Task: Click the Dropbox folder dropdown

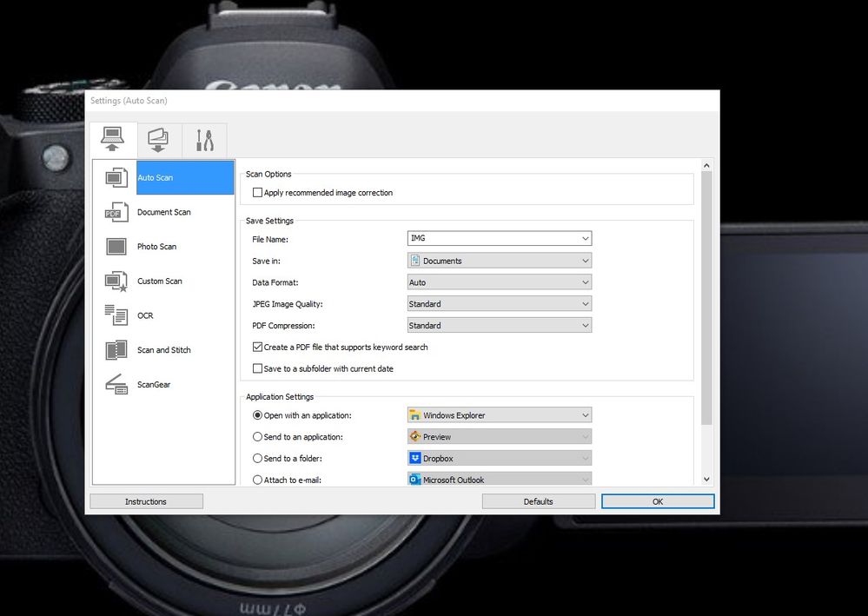Action: pyautogui.click(x=500, y=458)
